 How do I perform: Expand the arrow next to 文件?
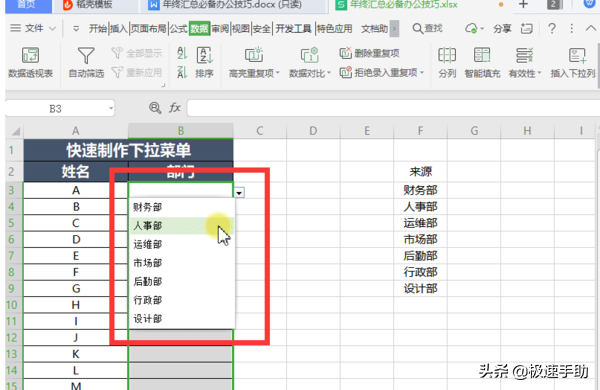[x=52, y=28]
